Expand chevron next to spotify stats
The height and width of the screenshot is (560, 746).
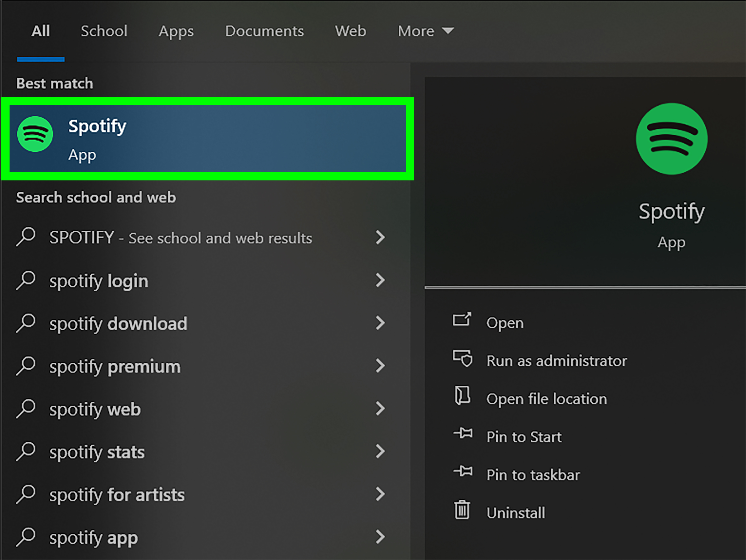click(380, 451)
